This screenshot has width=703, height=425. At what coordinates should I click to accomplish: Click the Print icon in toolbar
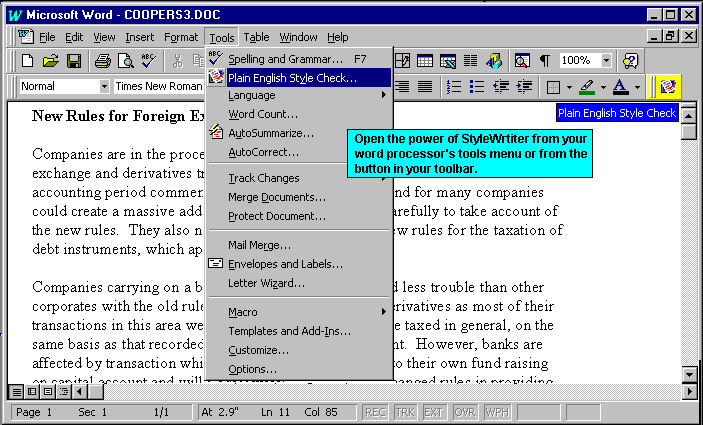click(x=102, y=61)
